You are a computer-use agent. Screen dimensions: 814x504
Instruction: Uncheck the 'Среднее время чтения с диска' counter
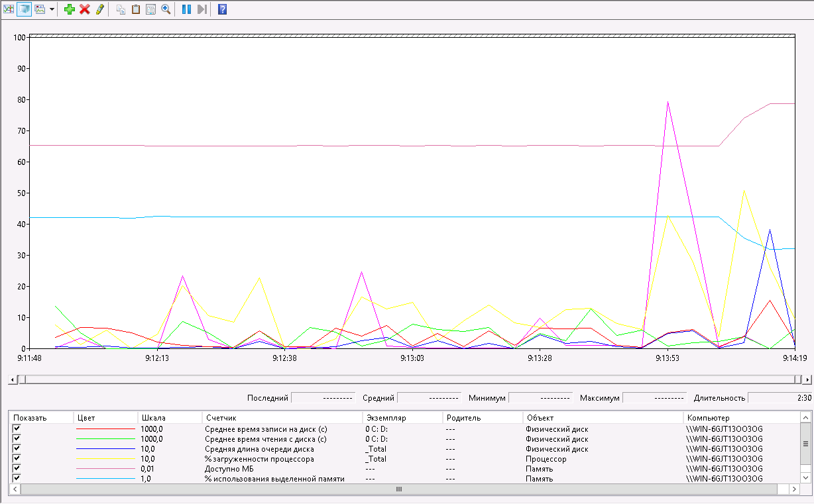(x=17, y=438)
